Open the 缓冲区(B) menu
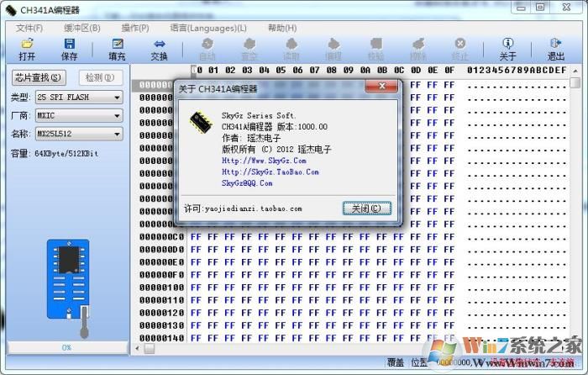 (81, 28)
